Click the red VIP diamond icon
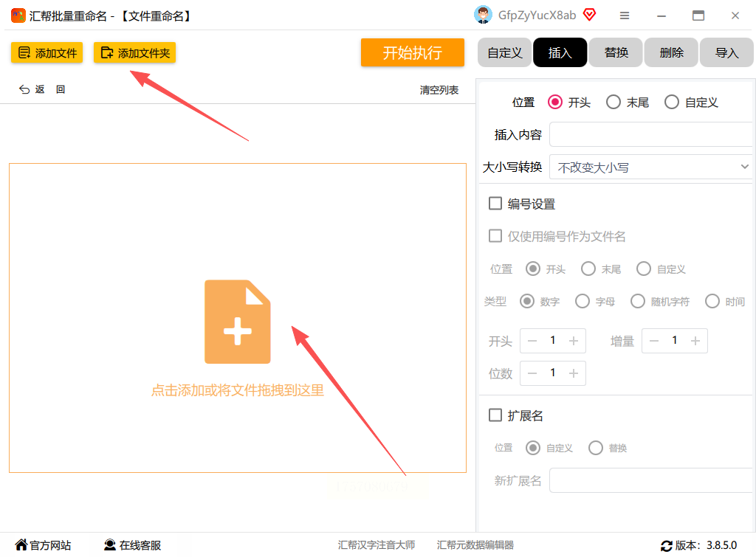The height and width of the screenshot is (557, 756). 589,15
